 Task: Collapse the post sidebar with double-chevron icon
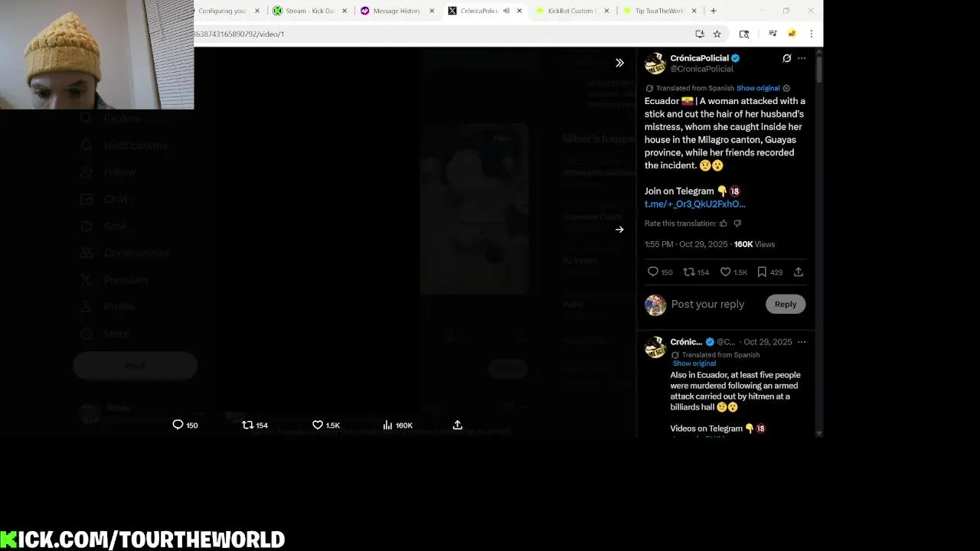(619, 63)
